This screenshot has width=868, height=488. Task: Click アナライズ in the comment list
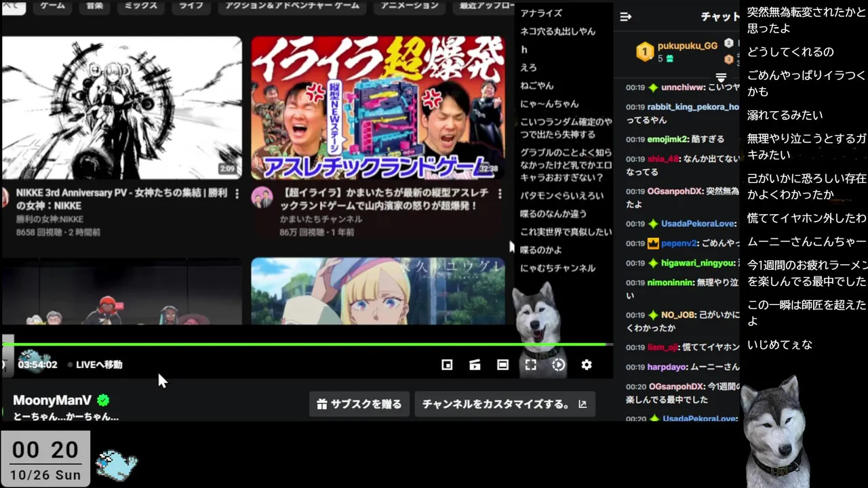tap(540, 13)
